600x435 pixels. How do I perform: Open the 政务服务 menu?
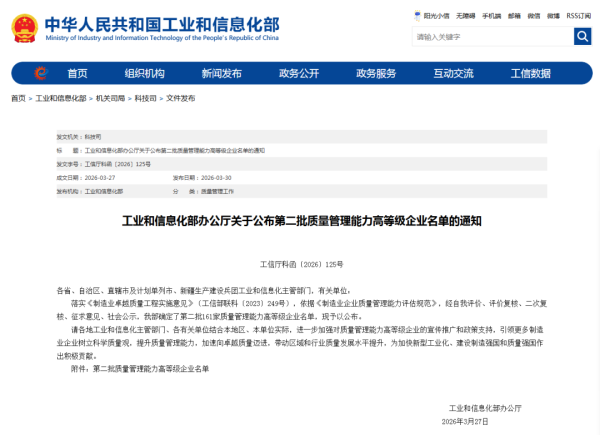(x=376, y=73)
